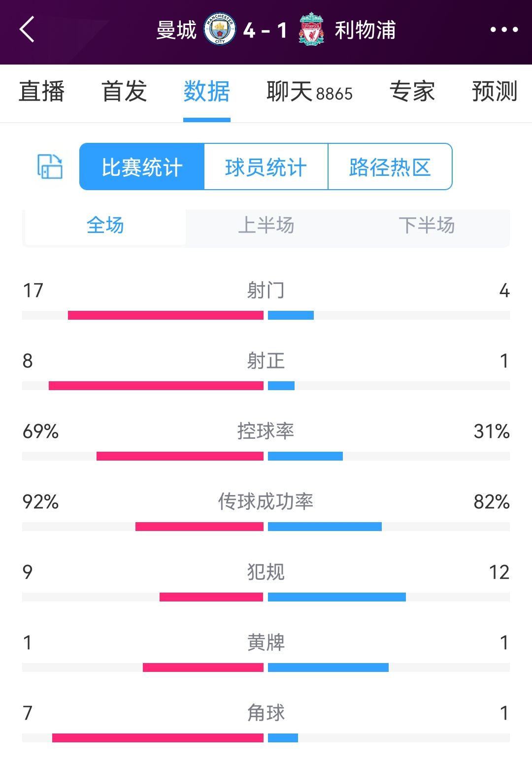Tap the 利物浦 team name
The image size is (532, 766).
click(x=365, y=30)
